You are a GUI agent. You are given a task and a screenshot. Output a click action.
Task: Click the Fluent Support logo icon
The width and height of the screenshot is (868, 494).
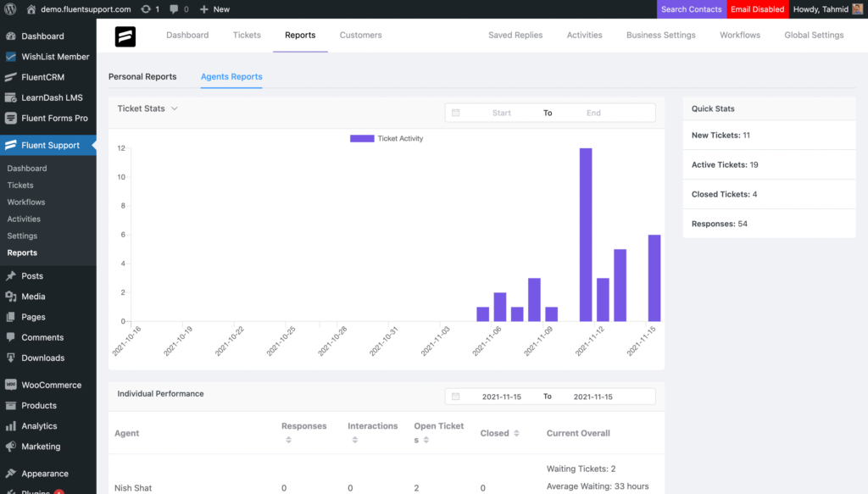click(x=125, y=36)
